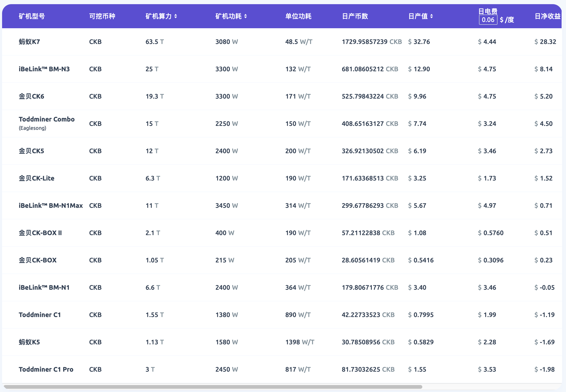Click the sort arrows next to 矿机功耗
This screenshot has height=392, width=566.
click(x=245, y=16)
